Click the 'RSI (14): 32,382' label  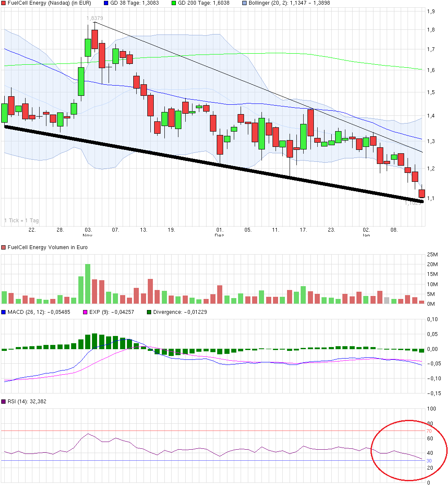[27, 402]
